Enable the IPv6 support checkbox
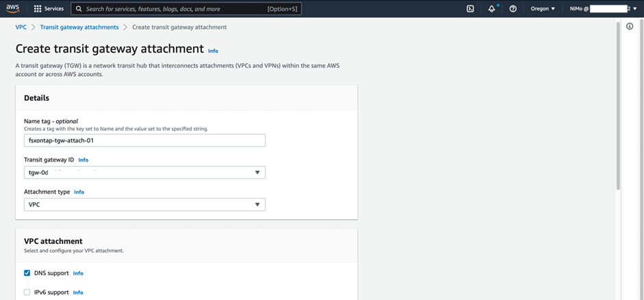This screenshot has width=644, height=300. point(27,292)
